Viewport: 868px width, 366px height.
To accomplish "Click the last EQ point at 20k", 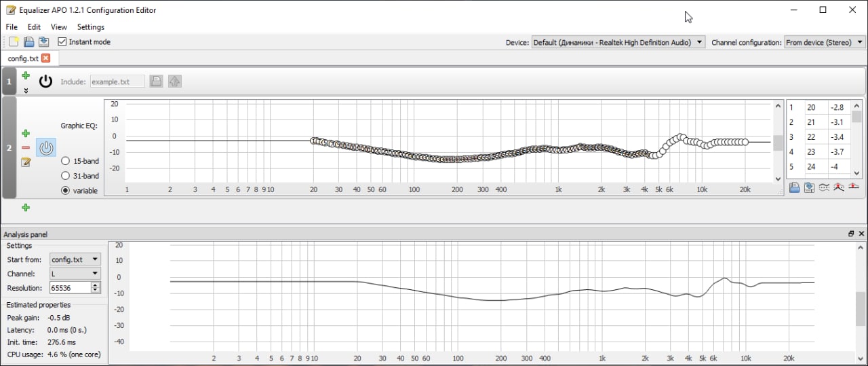I will pyautogui.click(x=745, y=142).
